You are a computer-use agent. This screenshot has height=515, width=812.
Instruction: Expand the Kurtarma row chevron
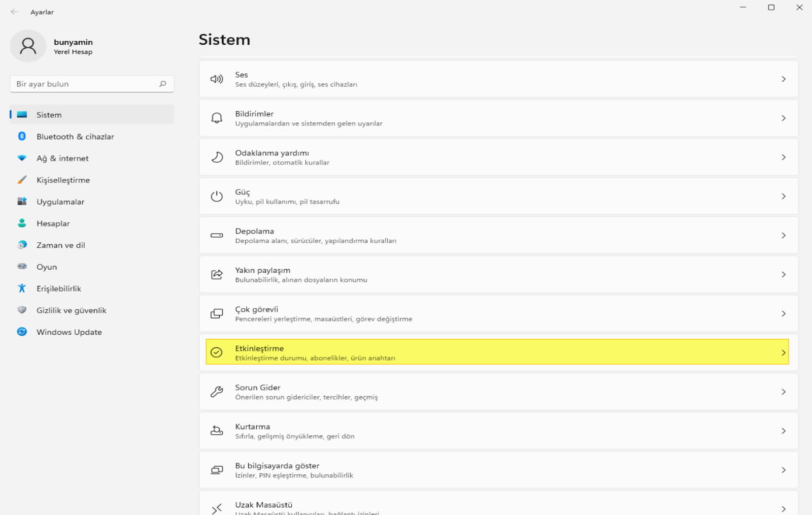(x=784, y=431)
